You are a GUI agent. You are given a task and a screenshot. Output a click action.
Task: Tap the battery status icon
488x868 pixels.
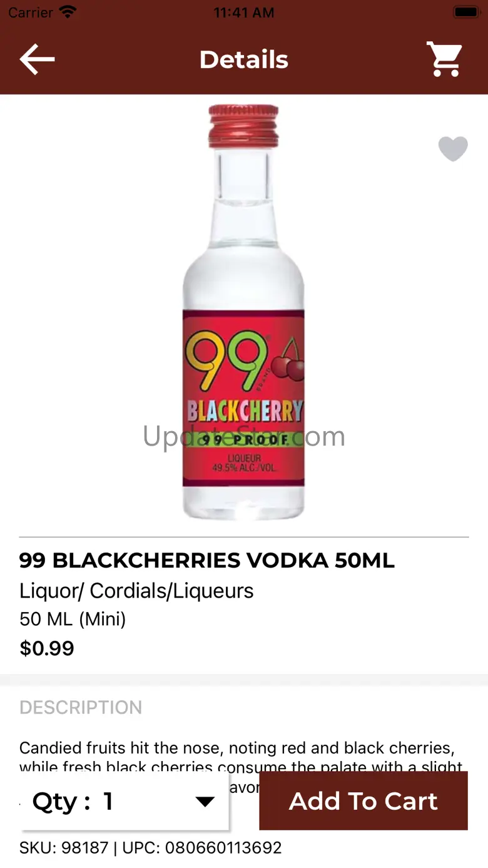pos(466,12)
